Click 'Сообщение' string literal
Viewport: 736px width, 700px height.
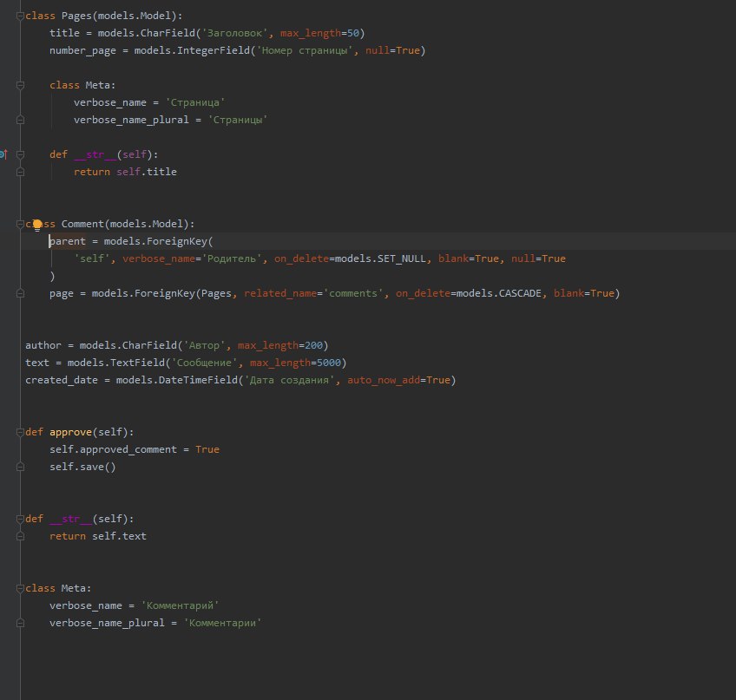204,363
